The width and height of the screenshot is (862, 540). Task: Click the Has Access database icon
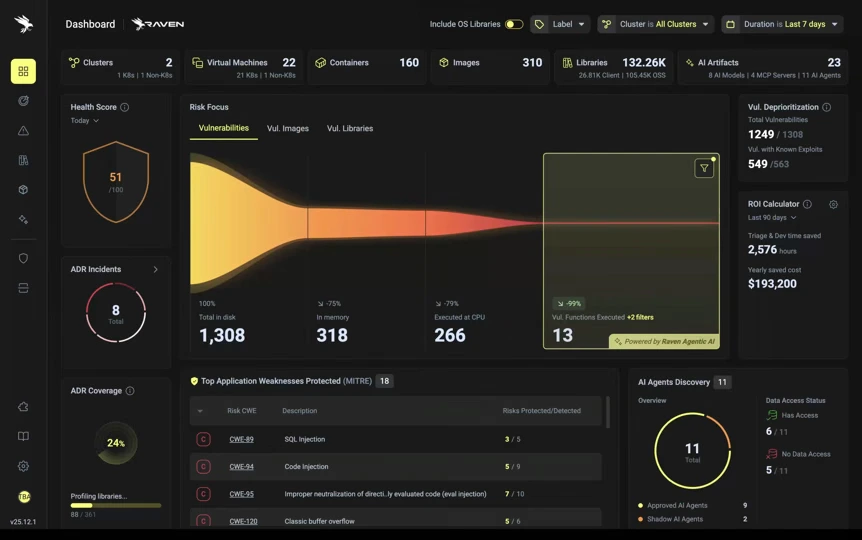click(772, 415)
